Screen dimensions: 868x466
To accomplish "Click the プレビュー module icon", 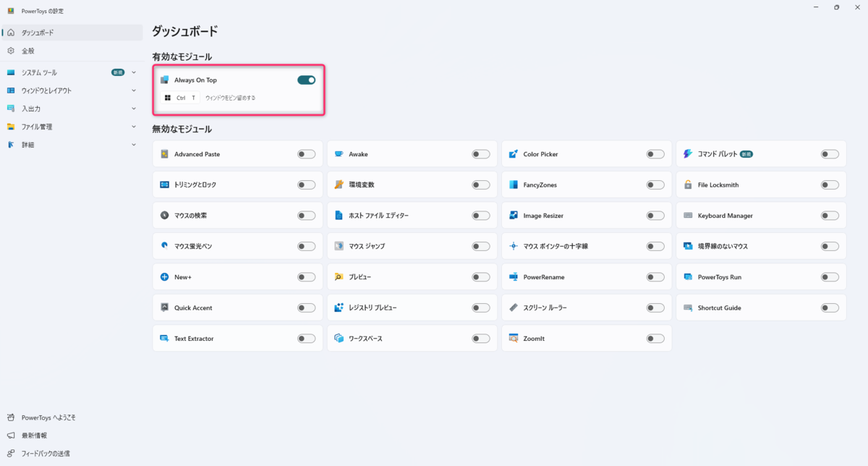I will pos(339,277).
